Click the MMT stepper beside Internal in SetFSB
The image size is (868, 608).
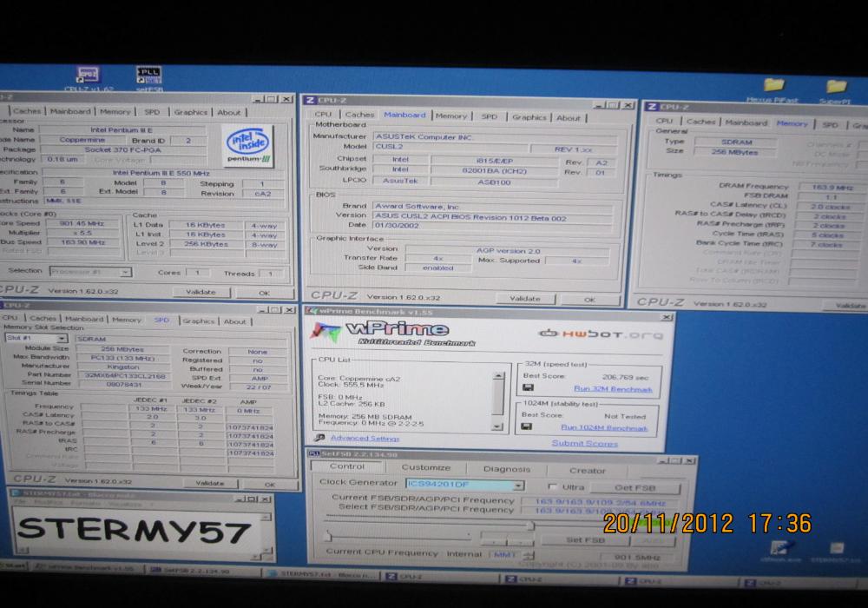[529, 554]
